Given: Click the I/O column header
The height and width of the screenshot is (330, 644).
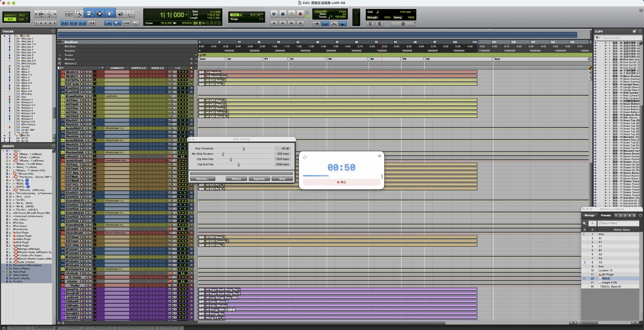Looking at the screenshot, I should [178, 68].
